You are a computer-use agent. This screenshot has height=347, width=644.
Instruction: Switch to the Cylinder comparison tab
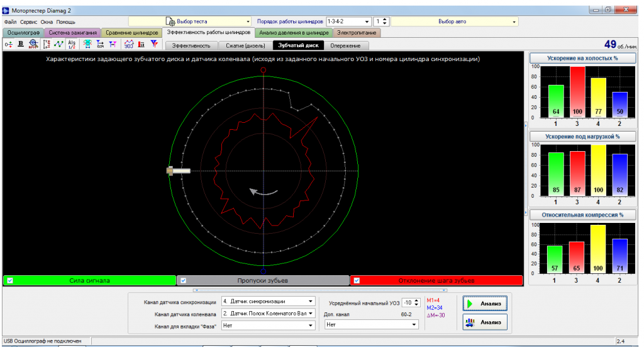pos(132,33)
